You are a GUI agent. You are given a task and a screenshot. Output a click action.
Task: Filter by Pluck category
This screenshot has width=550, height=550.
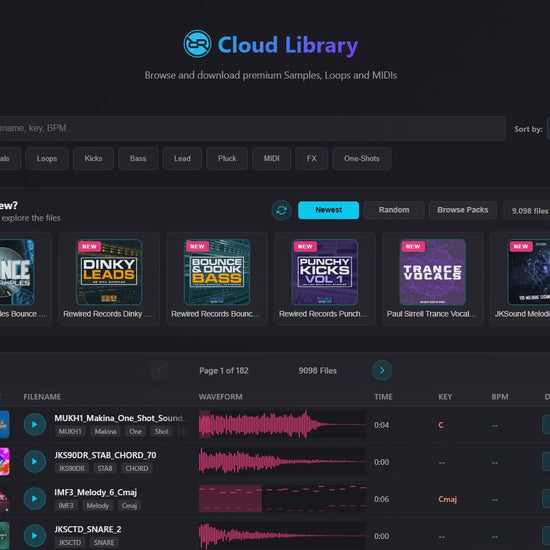click(227, 159)
